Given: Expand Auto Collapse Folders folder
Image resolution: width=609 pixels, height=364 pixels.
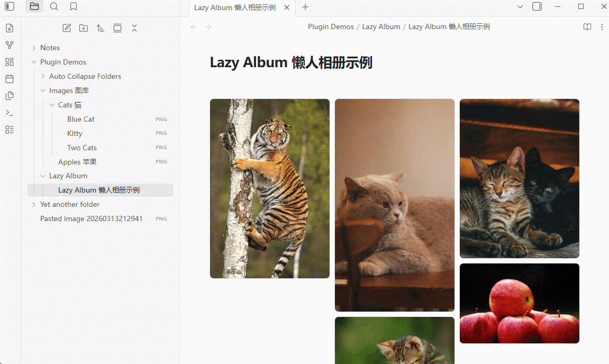Looking at the screenshot, I should tap(43, 76).
